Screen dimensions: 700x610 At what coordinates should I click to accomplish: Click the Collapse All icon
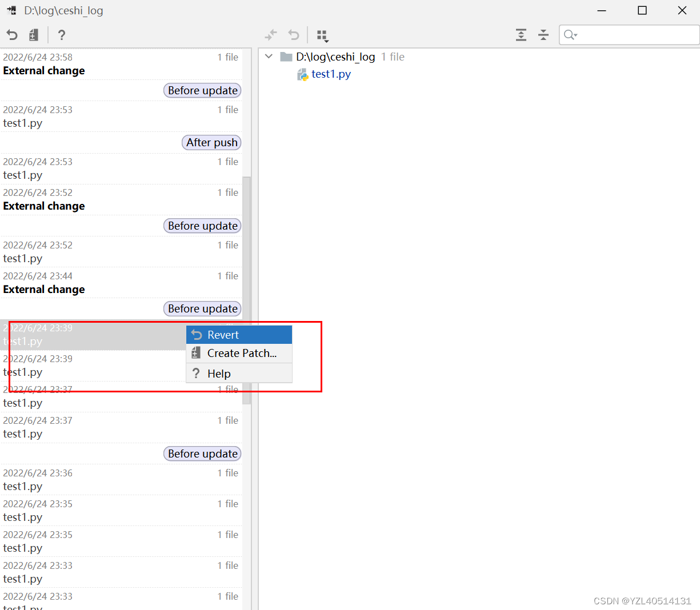pos(543,35)
